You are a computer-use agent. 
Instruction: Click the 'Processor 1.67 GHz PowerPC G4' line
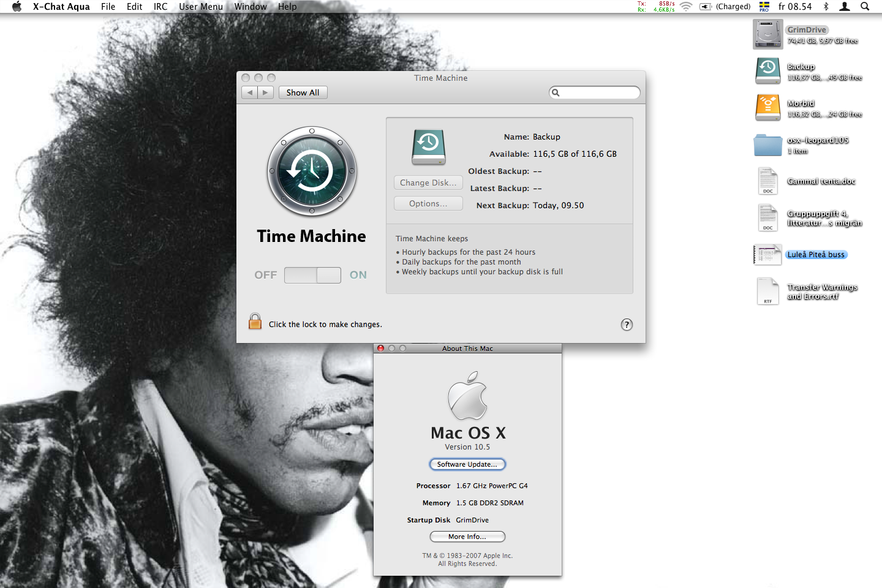[x=472, y=486]
